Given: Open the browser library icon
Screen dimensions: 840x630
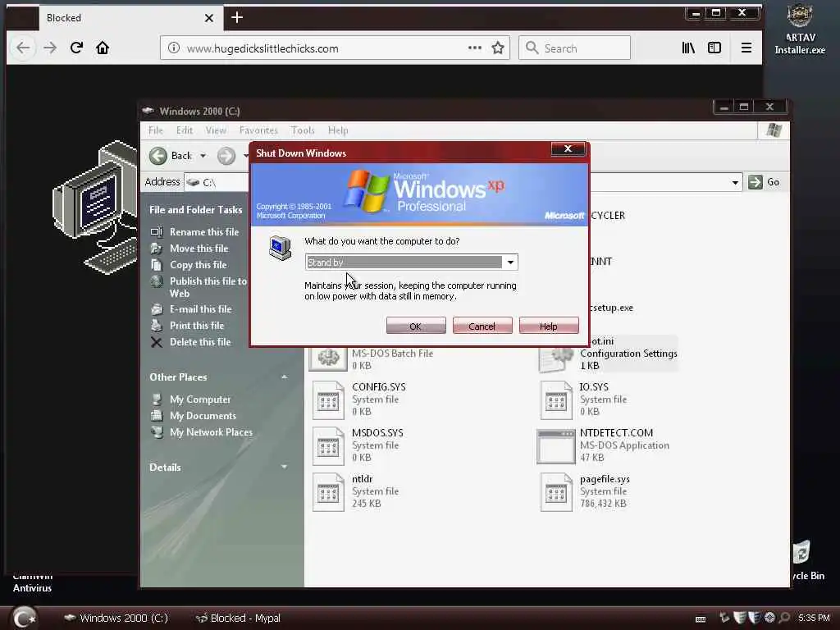Looking at the screenshot, I should tap(688, 48).
